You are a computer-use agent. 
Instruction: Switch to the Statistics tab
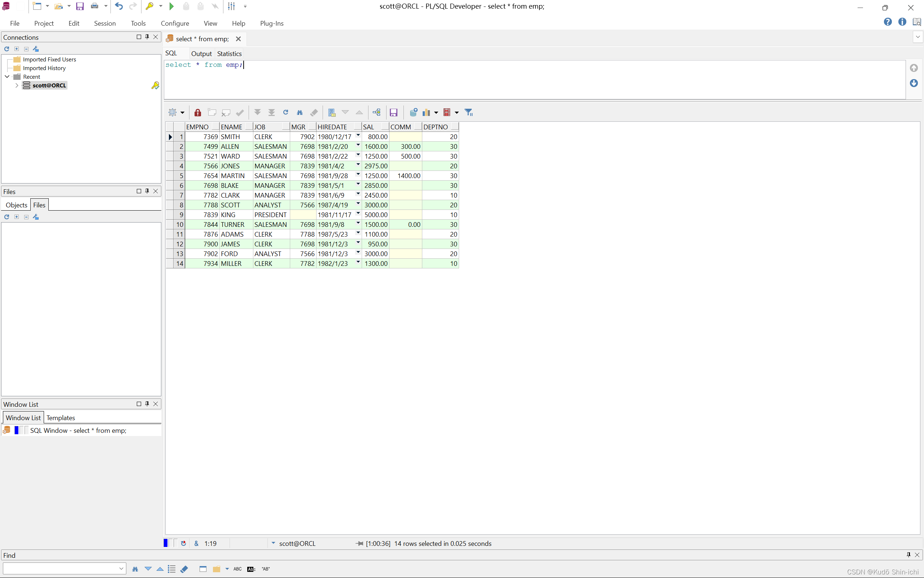pos(230,53)
